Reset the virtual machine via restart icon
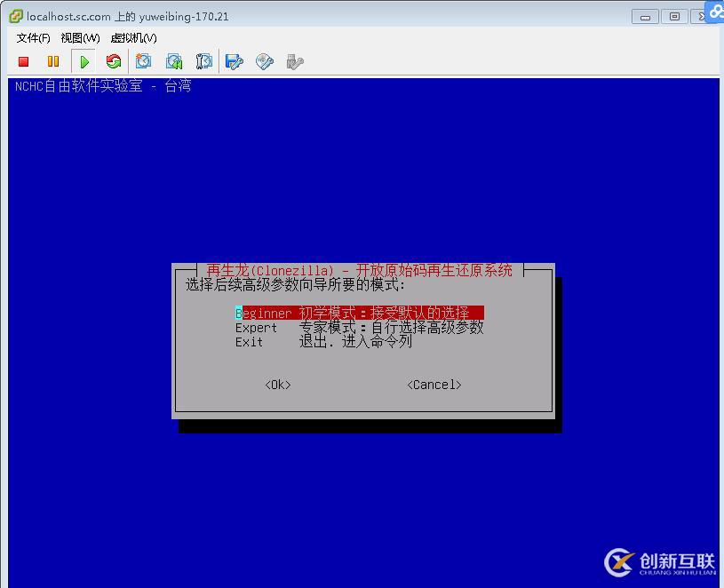724x588 pixels. pyautogui.click(x=115, y=60)
